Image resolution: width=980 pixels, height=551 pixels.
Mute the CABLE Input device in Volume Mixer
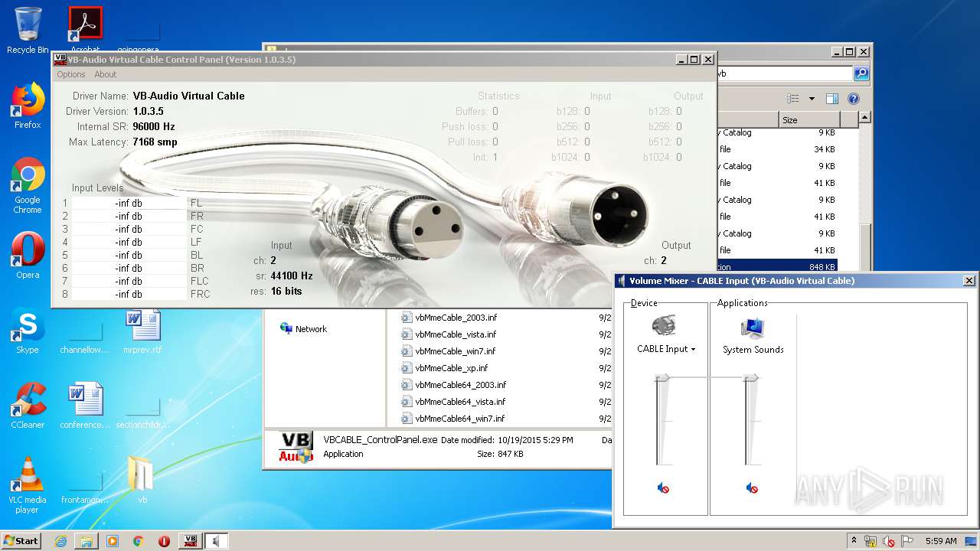coord(663,488)
